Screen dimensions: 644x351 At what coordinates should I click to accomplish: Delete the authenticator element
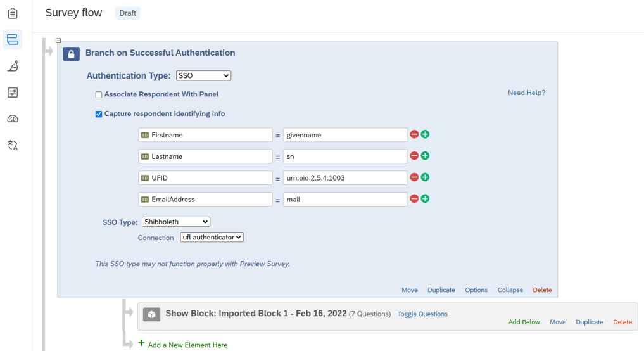point(542,290)
